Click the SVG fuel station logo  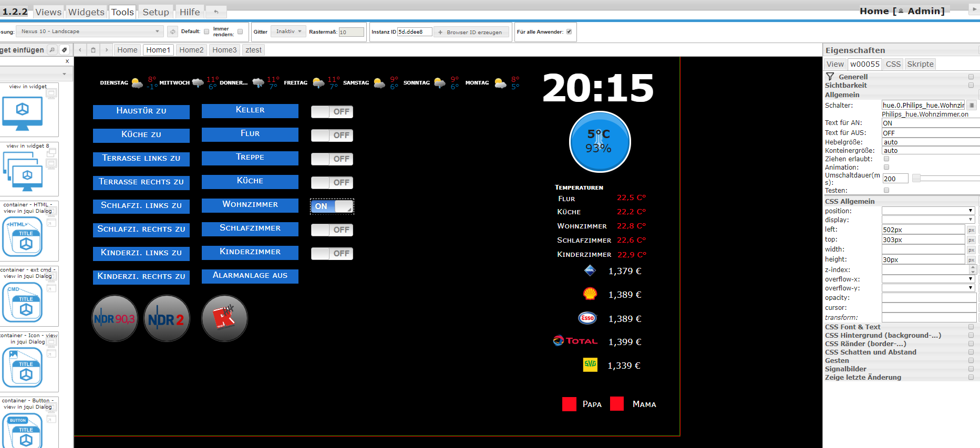[x=590, y=364]
